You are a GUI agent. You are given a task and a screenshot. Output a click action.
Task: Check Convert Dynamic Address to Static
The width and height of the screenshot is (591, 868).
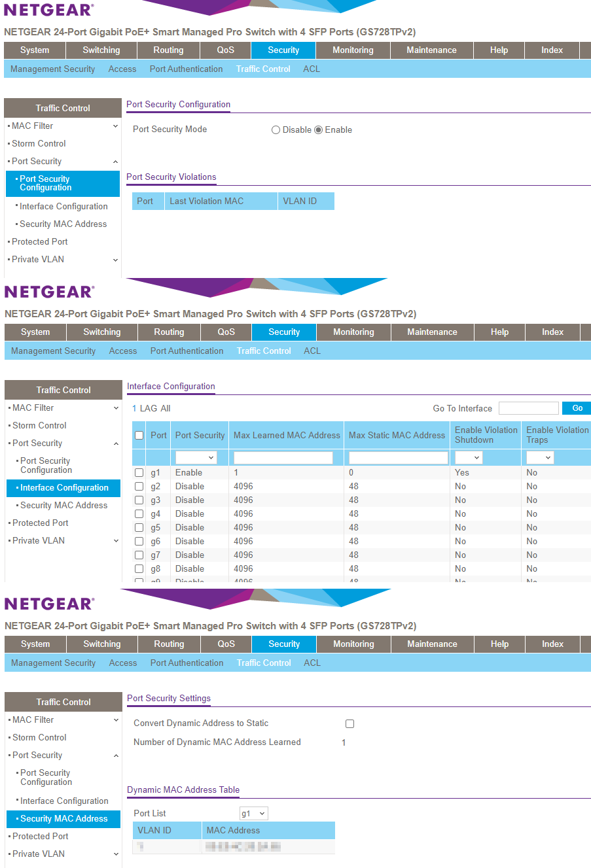tap(349, 723)
